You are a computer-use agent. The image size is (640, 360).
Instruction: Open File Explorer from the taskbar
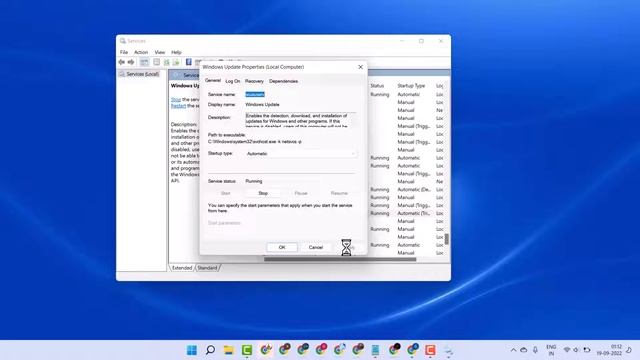coord(229,350)
